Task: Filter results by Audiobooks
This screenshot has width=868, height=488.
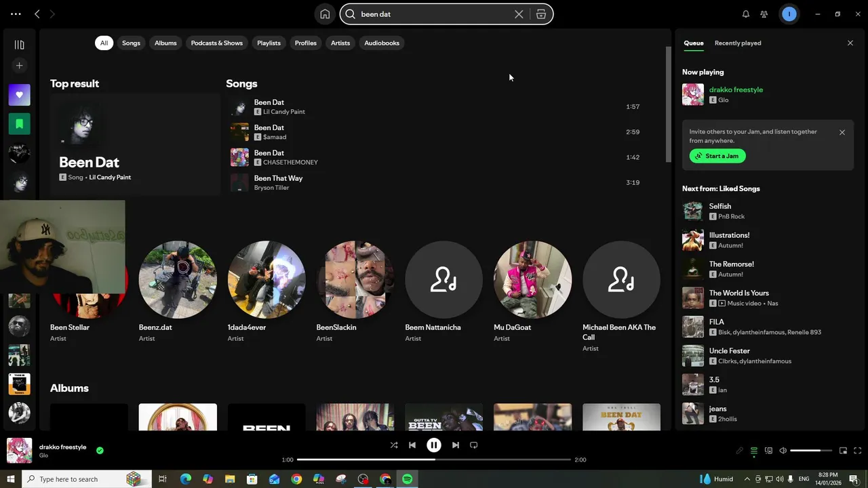Action: (382, 43)
